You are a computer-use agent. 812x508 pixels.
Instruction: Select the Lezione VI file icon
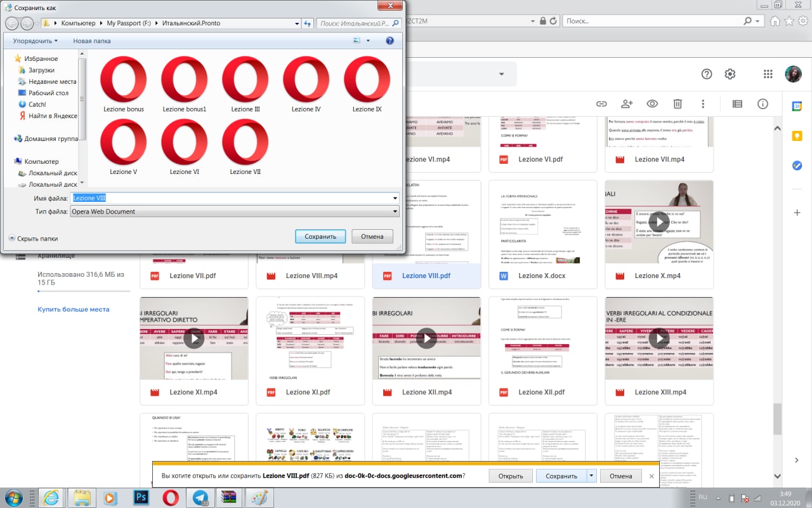[x=185, y=147]
